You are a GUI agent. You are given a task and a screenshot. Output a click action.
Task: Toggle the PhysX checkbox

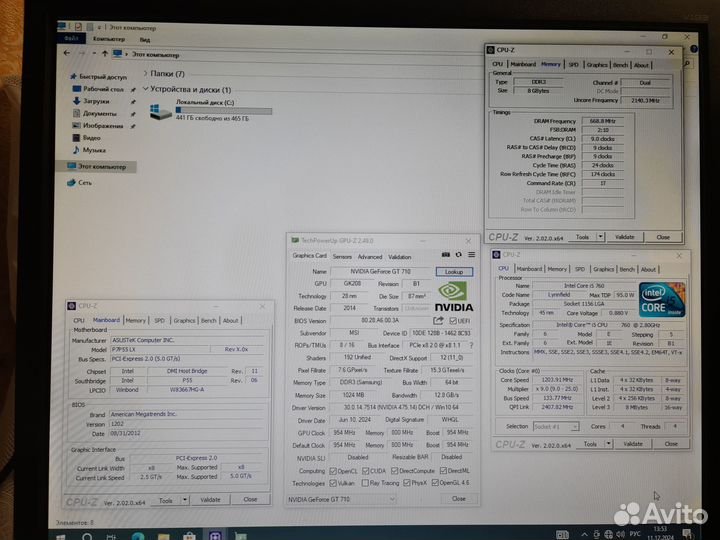407,483
